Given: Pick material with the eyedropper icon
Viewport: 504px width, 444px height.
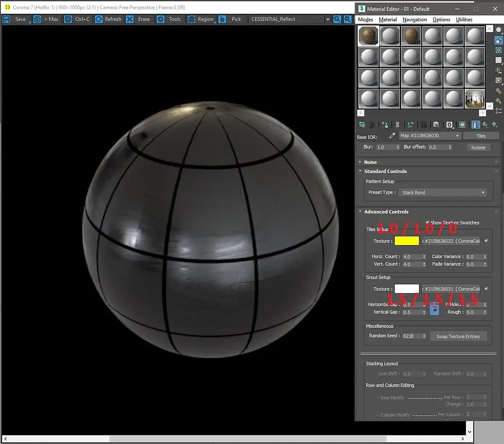Looking at the screenshot, I should [392, 136].
